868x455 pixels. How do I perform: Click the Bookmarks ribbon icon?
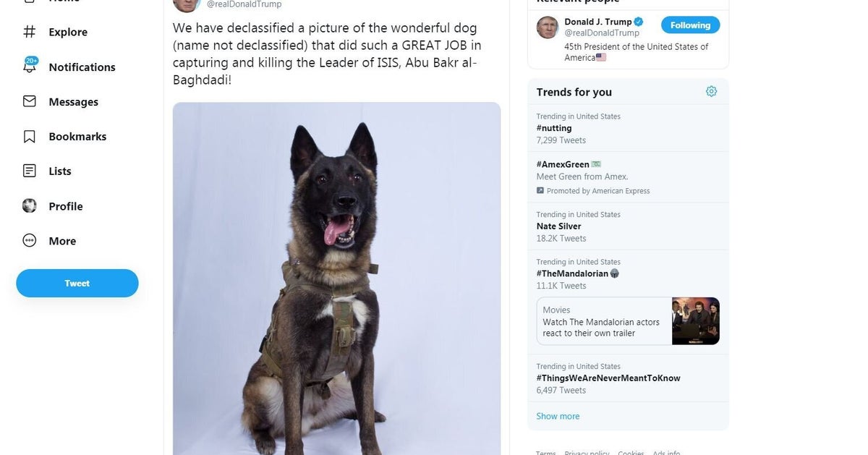pyautogui.click(x=30, y=136)
